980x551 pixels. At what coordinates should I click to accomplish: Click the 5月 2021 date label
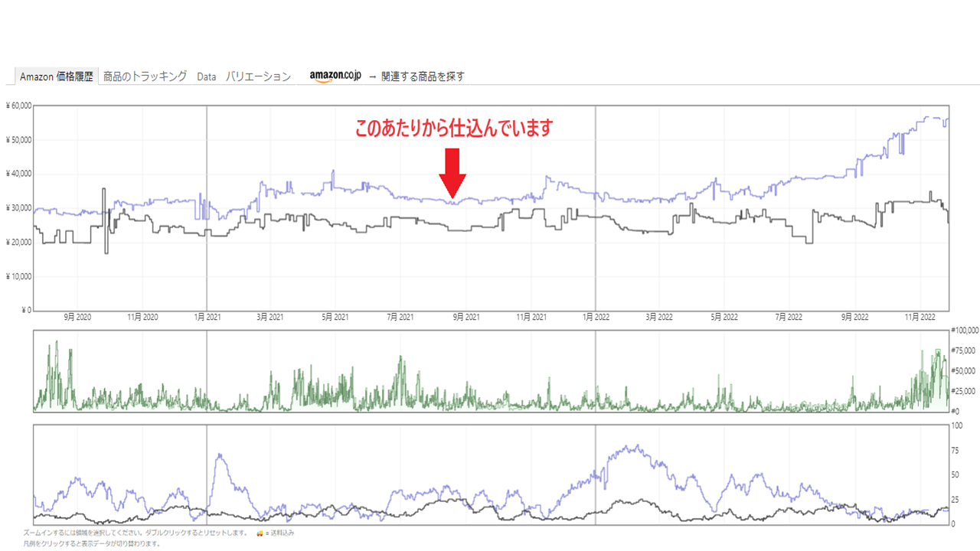[x=335, y=317]
